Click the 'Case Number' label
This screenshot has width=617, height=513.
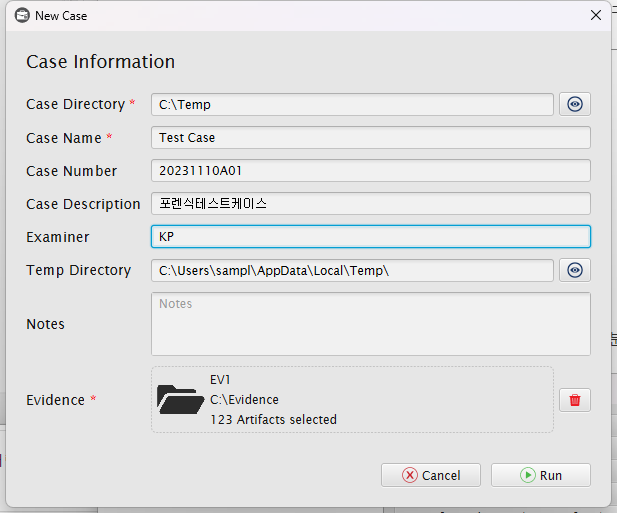coord(72,171)
